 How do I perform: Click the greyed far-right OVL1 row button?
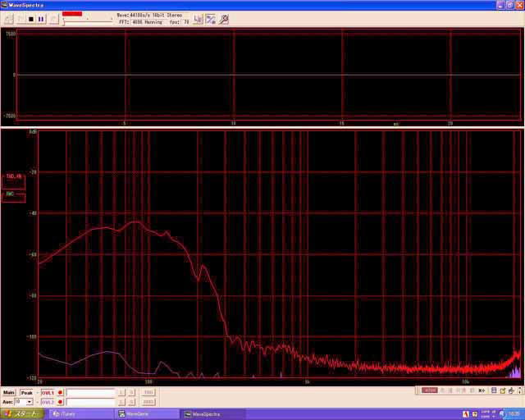click(148, 393)
